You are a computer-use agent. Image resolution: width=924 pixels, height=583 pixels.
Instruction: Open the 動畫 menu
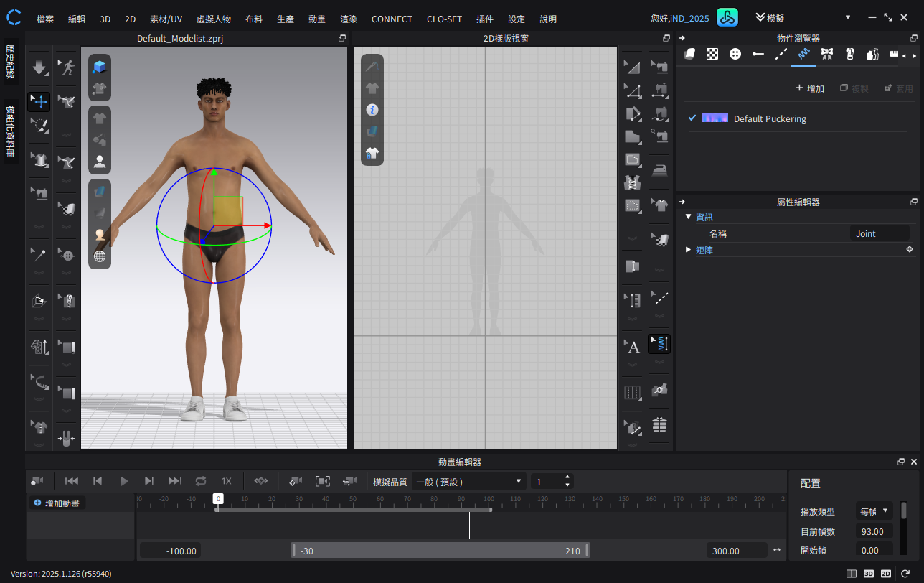317,19
